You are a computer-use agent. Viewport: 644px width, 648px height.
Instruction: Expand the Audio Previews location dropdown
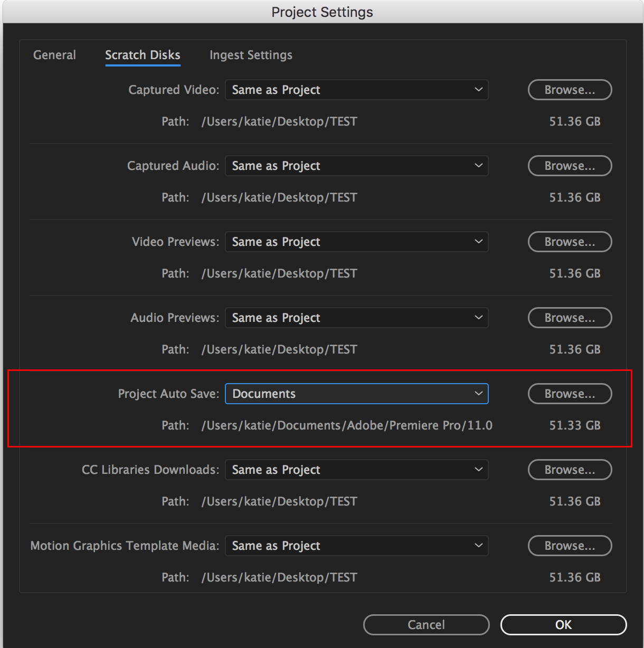pyautogui.click(x=356, y=318)
